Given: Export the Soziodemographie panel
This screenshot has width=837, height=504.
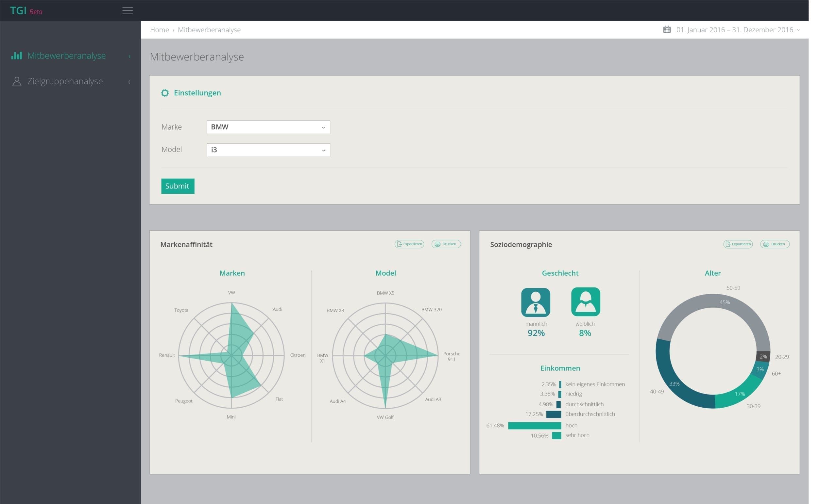Looking at the screenshot, I should click(738, 244).
